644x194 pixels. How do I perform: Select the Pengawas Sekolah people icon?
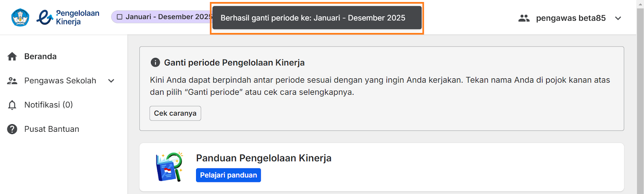click(x=12, y=81)
